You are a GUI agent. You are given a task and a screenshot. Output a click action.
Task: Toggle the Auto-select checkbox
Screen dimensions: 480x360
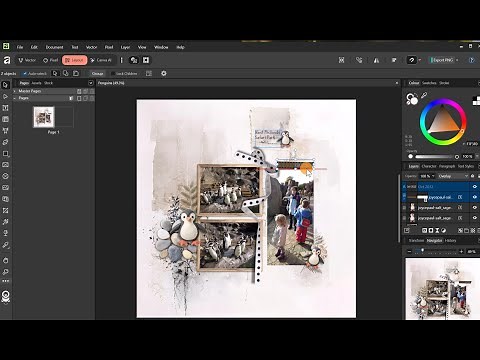tap(25, 73)
